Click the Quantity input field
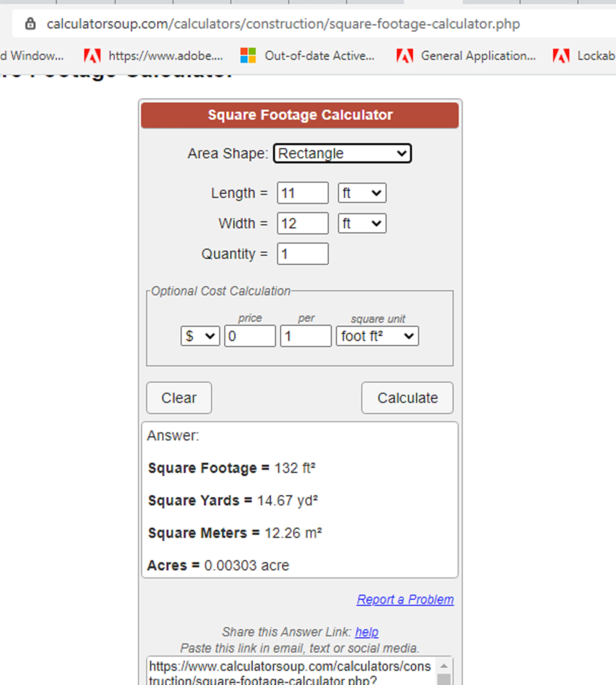Viewport: 616px width, 685px height. coord(302,254)
